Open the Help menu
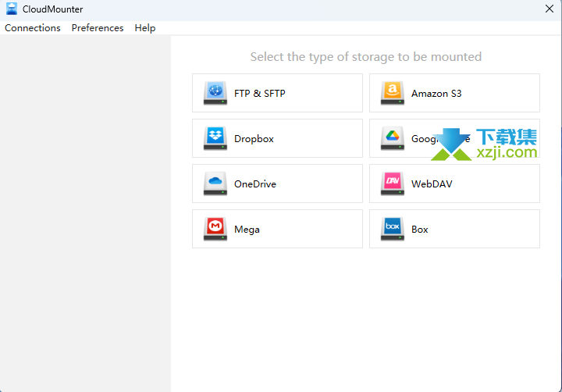The width and height of the screenshot is (562, 392). pos(145,28)
